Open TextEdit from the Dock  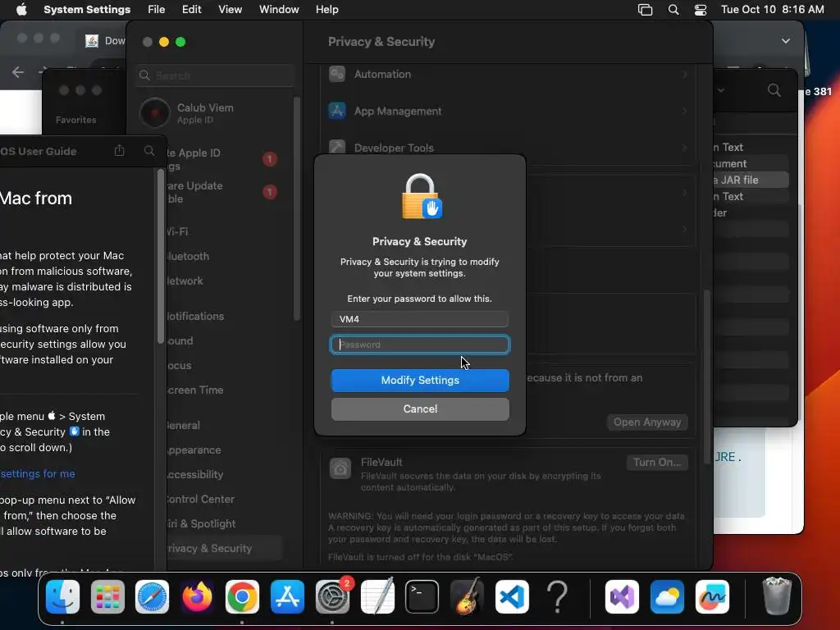(x=377, y=596)
